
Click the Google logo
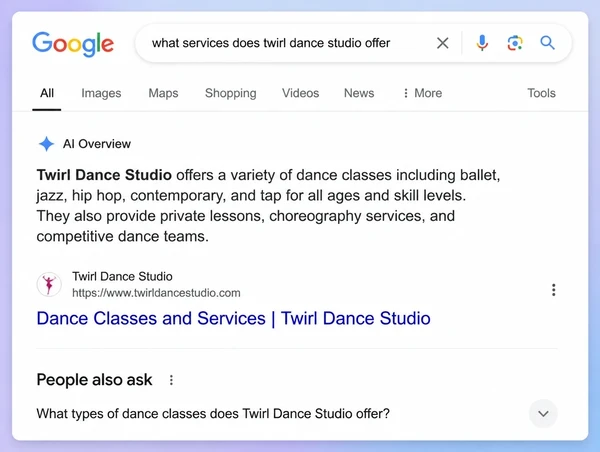pos(73,44)
